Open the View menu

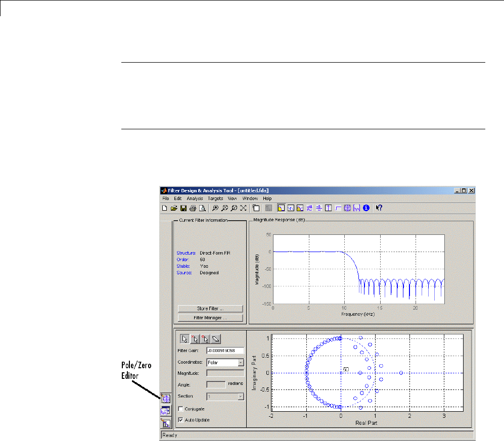click(x=232, y=199)
